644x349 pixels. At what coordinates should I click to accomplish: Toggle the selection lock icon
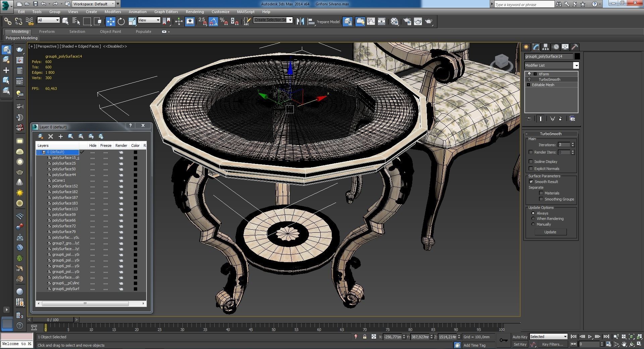click(x=365, y=337)
